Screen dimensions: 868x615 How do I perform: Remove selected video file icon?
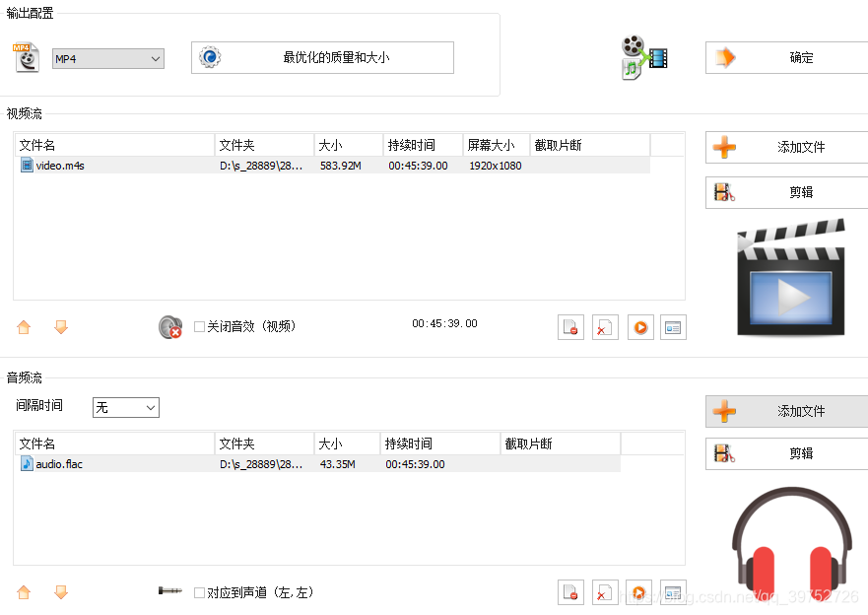tap(570, 327)
